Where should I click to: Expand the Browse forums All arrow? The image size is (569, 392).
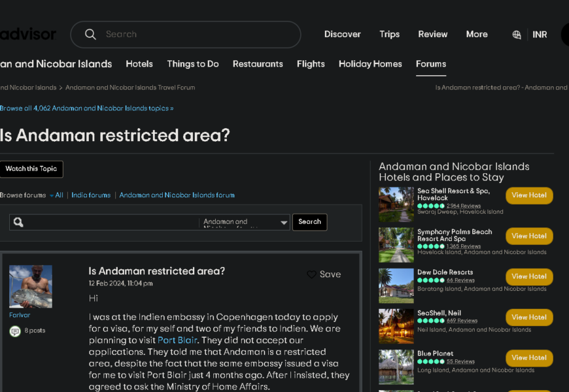coord(52,195)
